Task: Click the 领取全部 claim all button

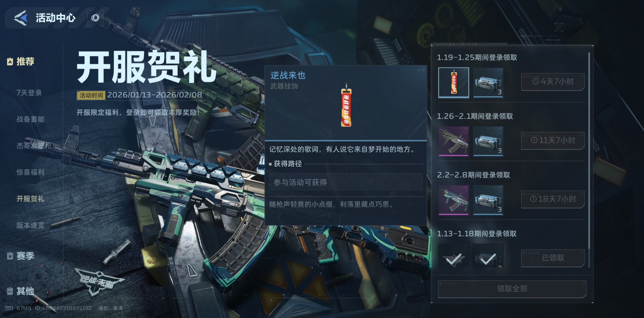Action: (x=512, y=289)
